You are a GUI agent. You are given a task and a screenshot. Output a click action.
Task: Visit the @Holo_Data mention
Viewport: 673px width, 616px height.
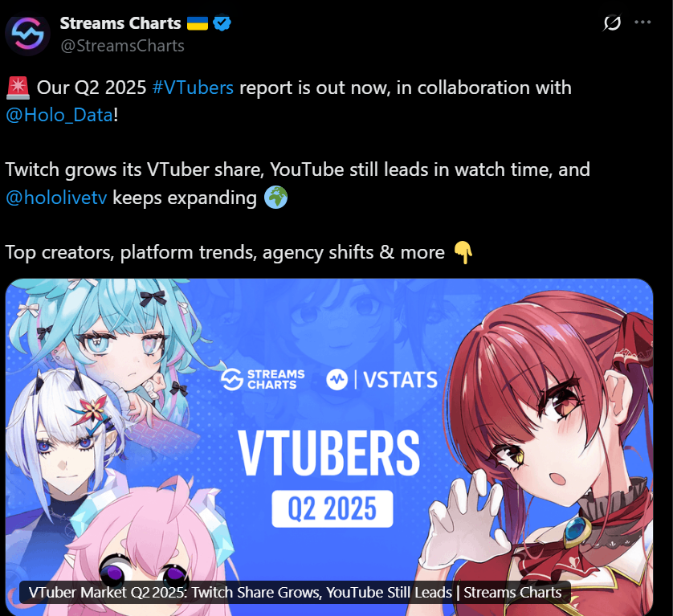click(59, 115)
